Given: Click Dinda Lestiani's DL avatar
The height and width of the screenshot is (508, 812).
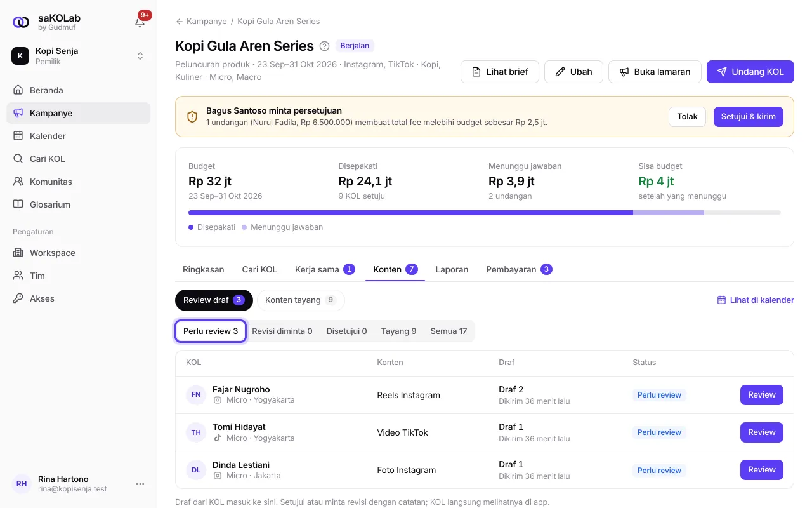Looking at the screenshot, I should pos(196,470).
